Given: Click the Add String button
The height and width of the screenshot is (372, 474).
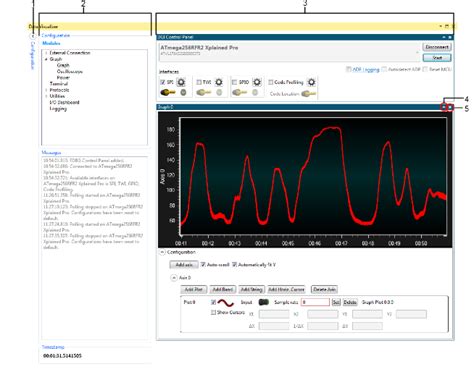Looking at the screenshot, I should click(x=252, y=289).
